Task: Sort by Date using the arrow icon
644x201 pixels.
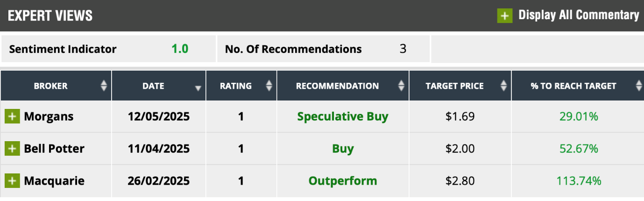Action: [x=198, y=88]
